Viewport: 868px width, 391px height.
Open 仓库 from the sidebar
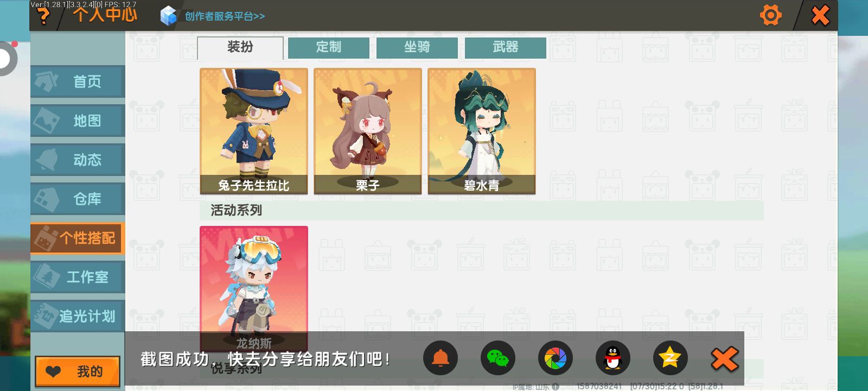click(x=78, y=199)
